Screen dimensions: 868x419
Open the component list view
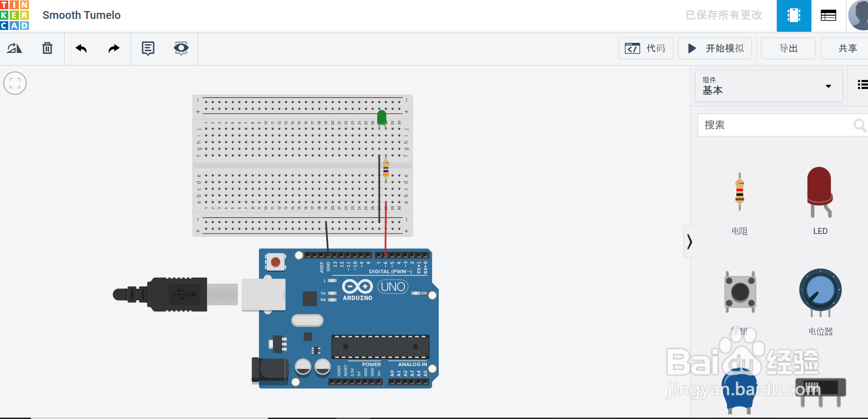828,16
